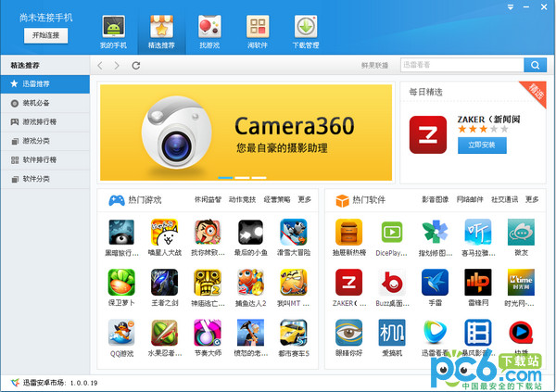Open the 下载管理 (Download Manager) section
The height and width of the screenshot is (392, 556).
click(305, 31)
